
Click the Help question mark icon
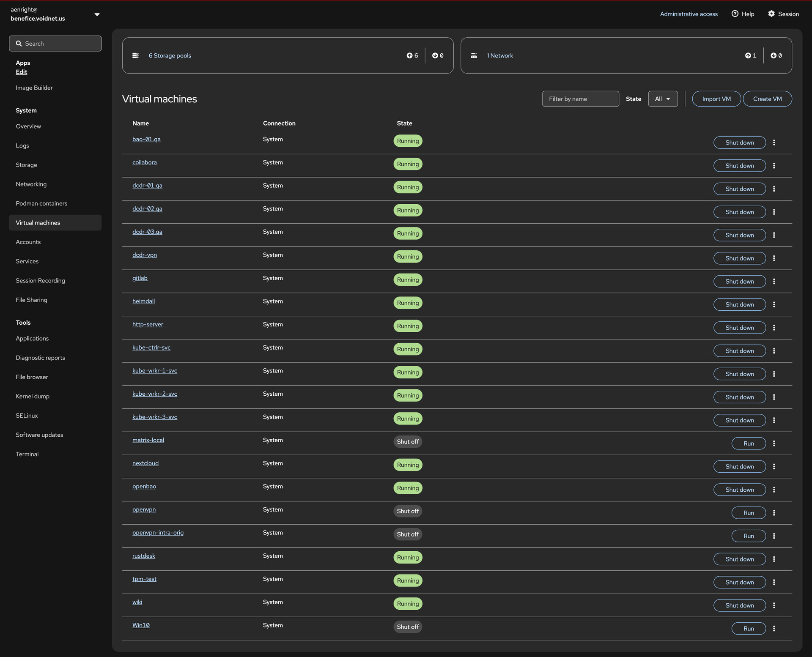click(x=735, y=14)
